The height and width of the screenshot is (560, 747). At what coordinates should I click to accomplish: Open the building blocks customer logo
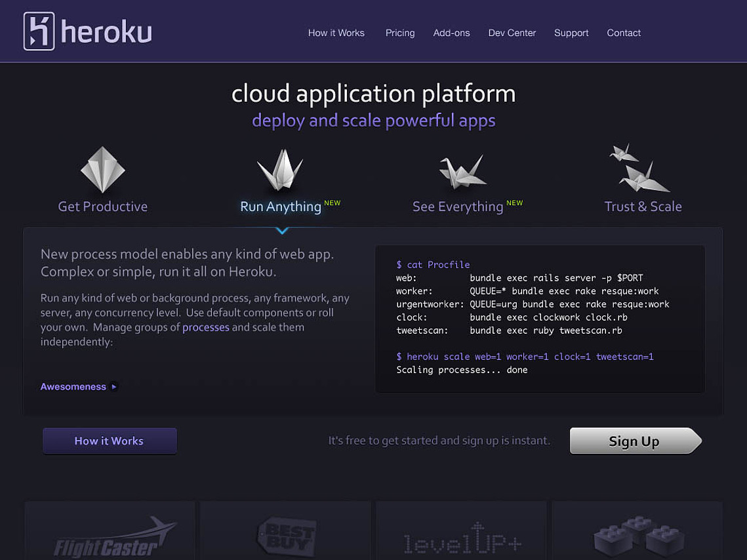pos(637,536)
